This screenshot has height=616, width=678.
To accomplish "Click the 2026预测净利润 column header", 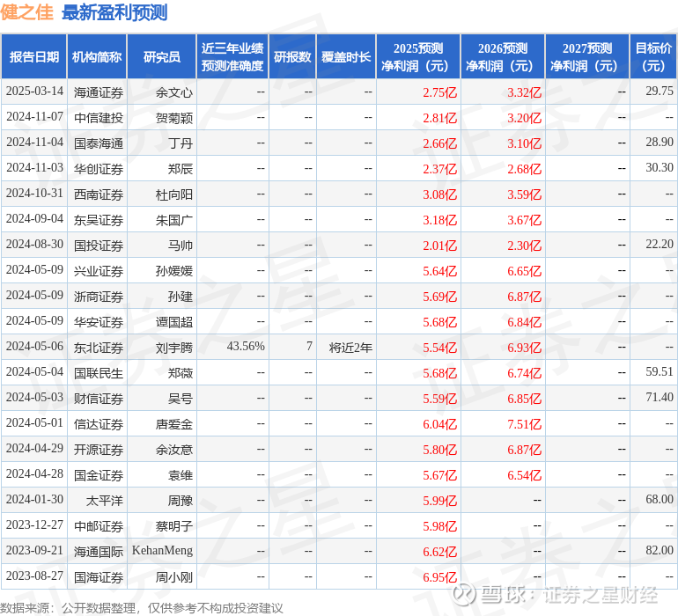I will click(x=503, y=56).
